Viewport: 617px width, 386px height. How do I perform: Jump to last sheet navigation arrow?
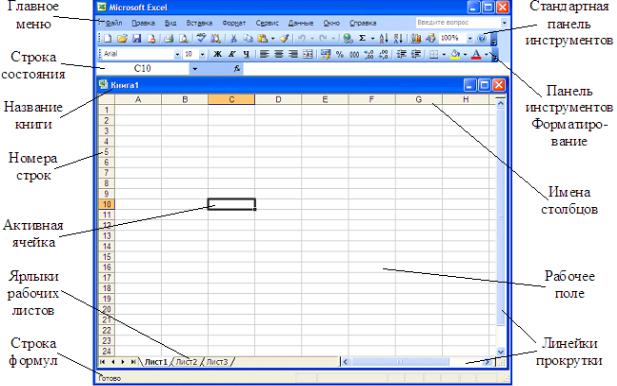pos(133,362)
